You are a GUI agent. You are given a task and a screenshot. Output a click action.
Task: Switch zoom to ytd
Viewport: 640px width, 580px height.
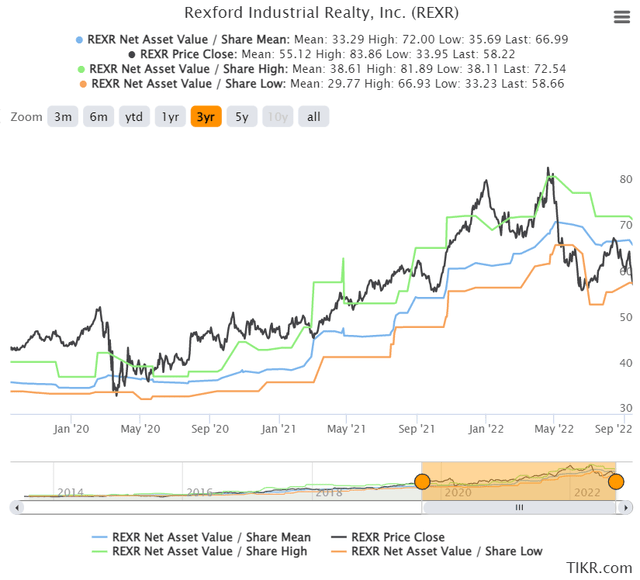click(133, 117)
